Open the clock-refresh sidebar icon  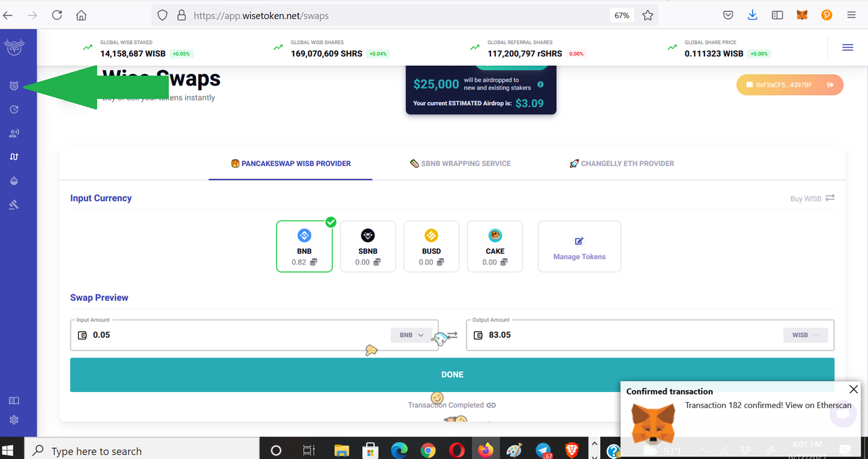point(14,109)
